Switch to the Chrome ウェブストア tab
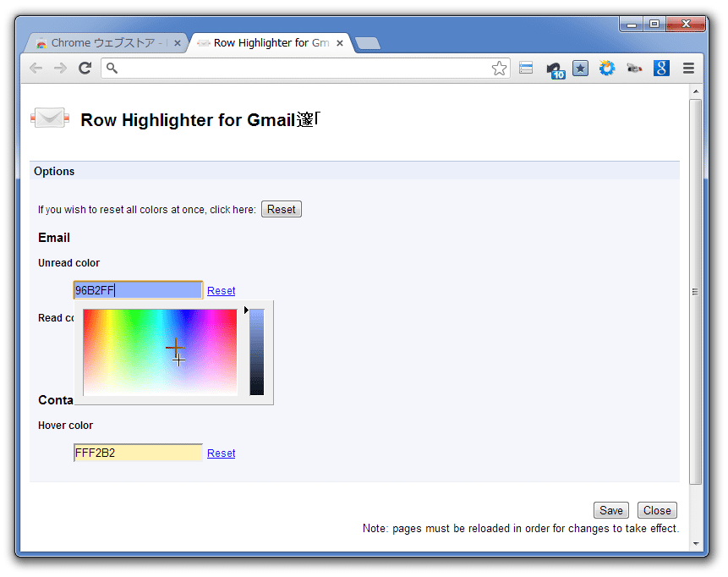 (x=107, y=43)
